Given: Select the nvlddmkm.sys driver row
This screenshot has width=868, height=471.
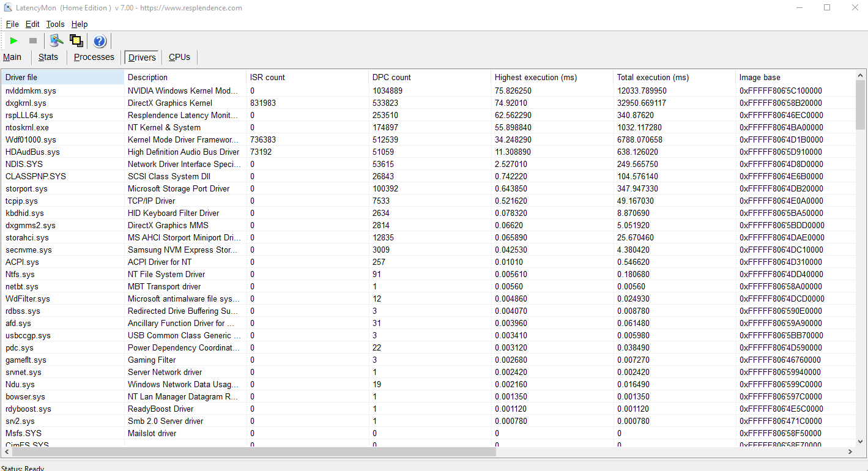Looking at the screenshot, I should [x=429, y=91].
